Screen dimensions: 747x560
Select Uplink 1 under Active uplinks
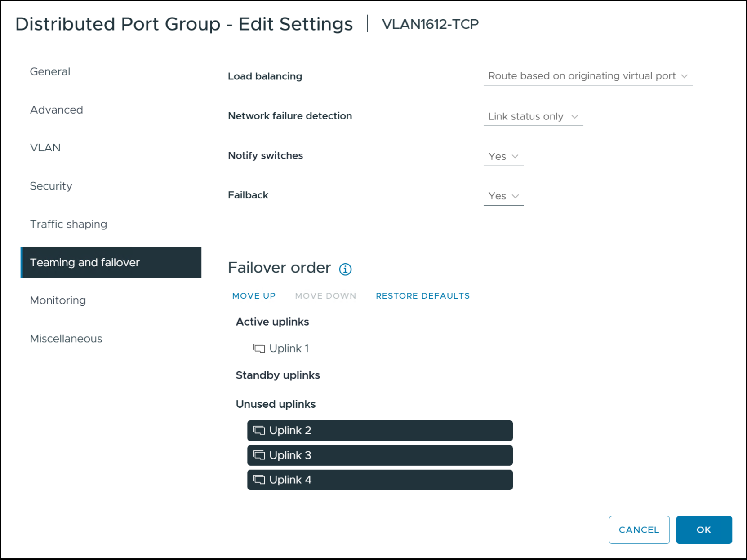point(289,348)
